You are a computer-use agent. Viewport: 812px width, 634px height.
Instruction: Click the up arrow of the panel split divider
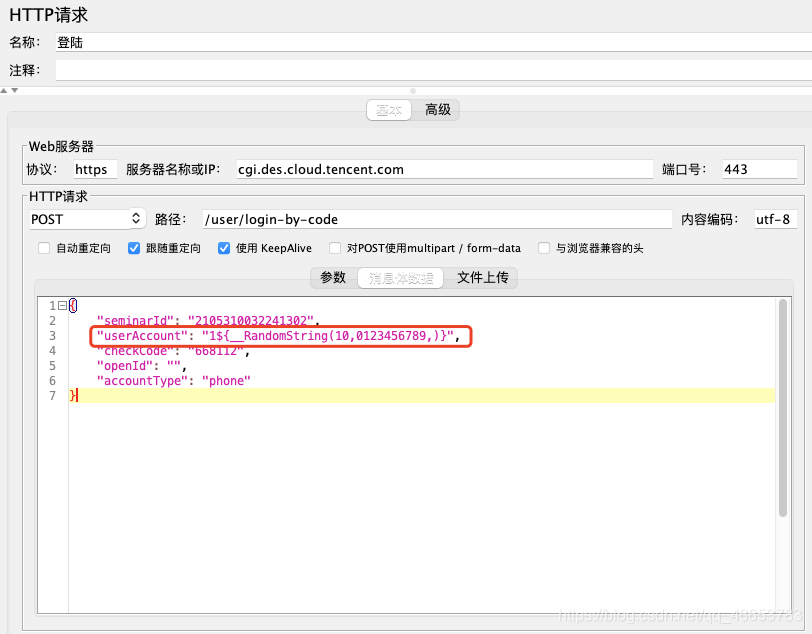(4, 91)
